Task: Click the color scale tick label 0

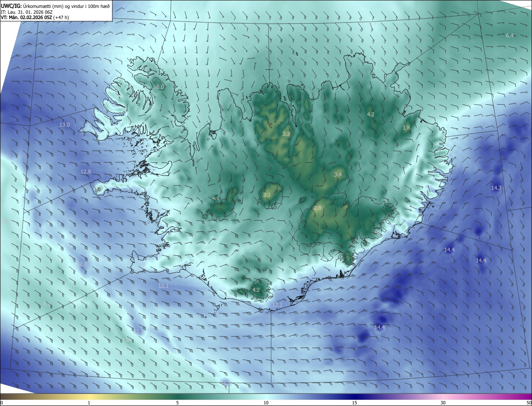Action: [x=2, y=403]
